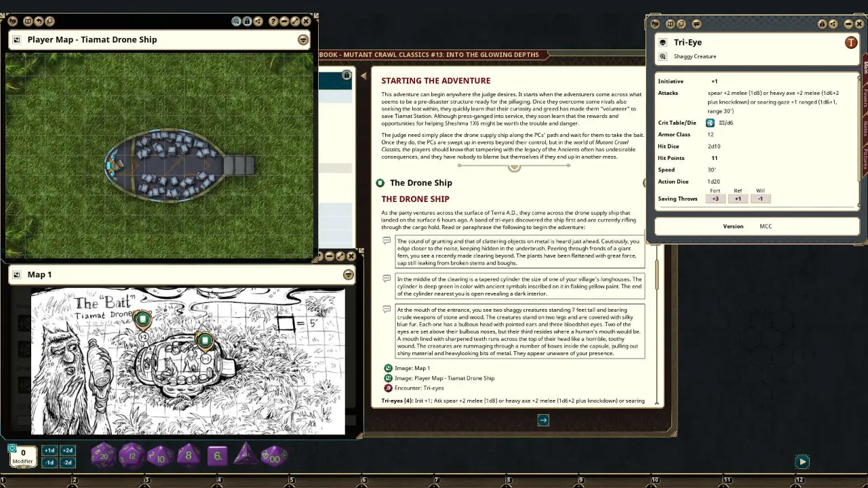The image size is (868, 488).
Task: Toggle the lock icon in Tri-Eye window
Action: coord(822,24)
